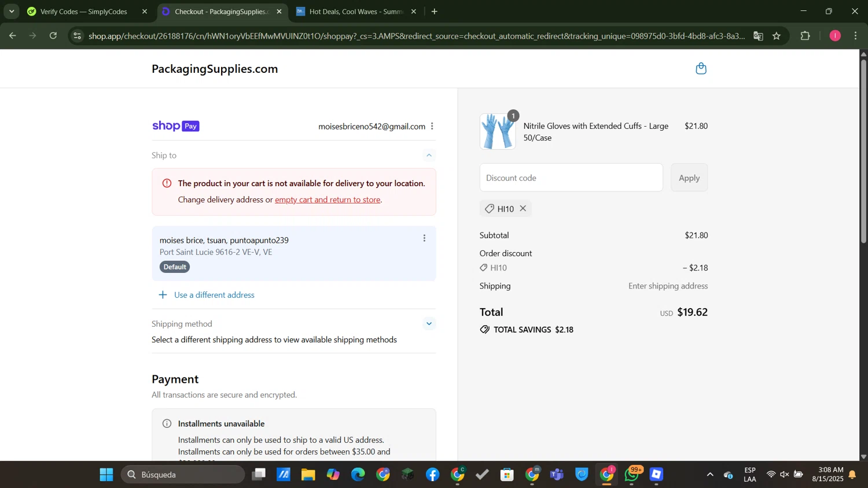The height and width of the screenshot is (488, 868).
Task: Open the Windows Start menu
Action: click(106, 475)
